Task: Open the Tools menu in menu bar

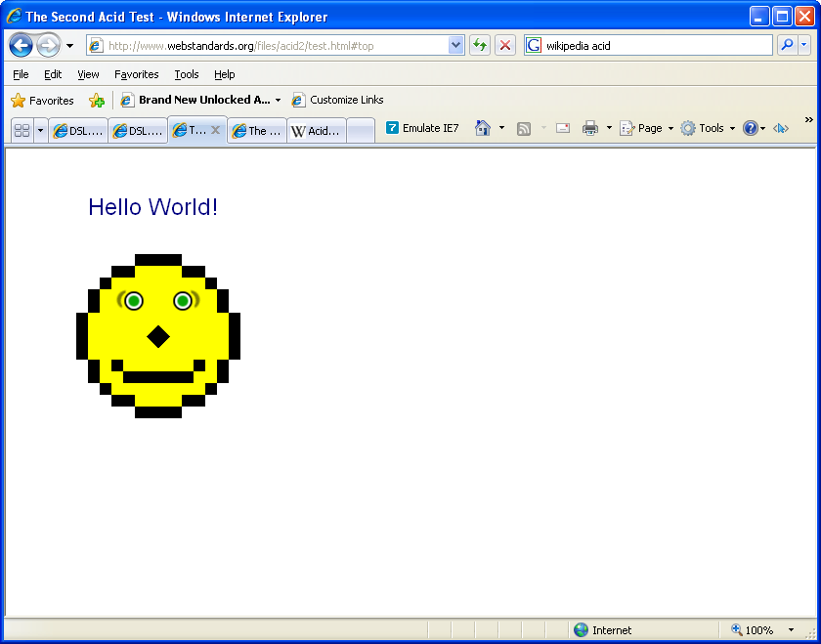Action: tap(187, 74)
